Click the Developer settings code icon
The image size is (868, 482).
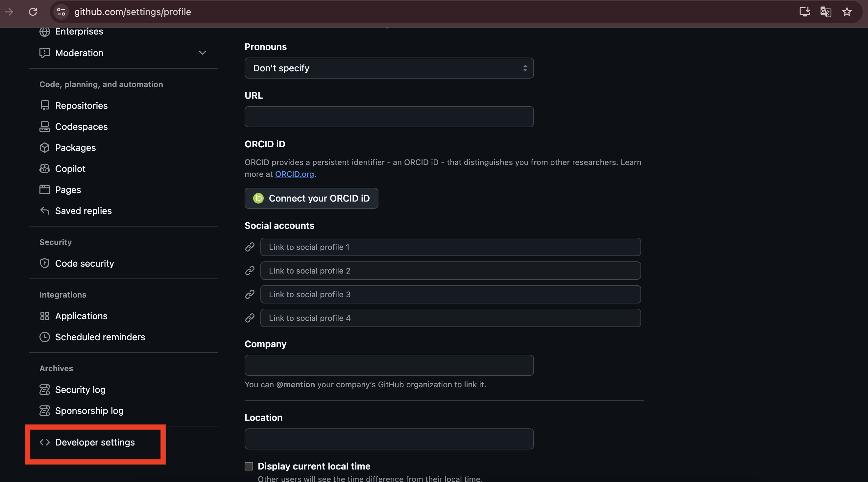(x=44, y=442)
